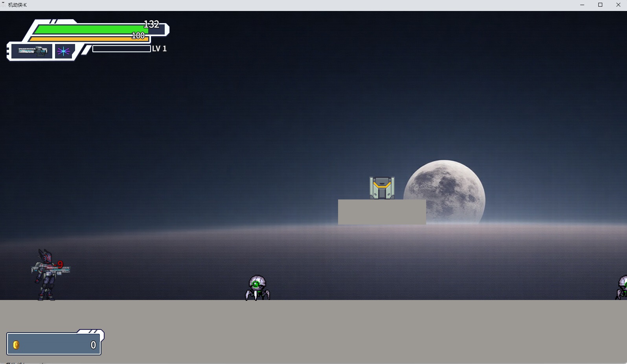Target the enemy robot at the right edge
The height and width of the screenshot is (364, 627).
pos(622,288)
